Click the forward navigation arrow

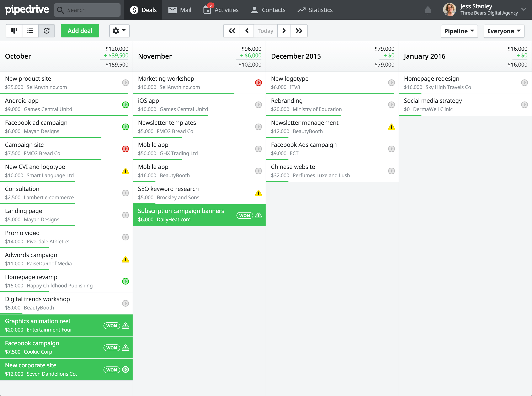(283, 30)
